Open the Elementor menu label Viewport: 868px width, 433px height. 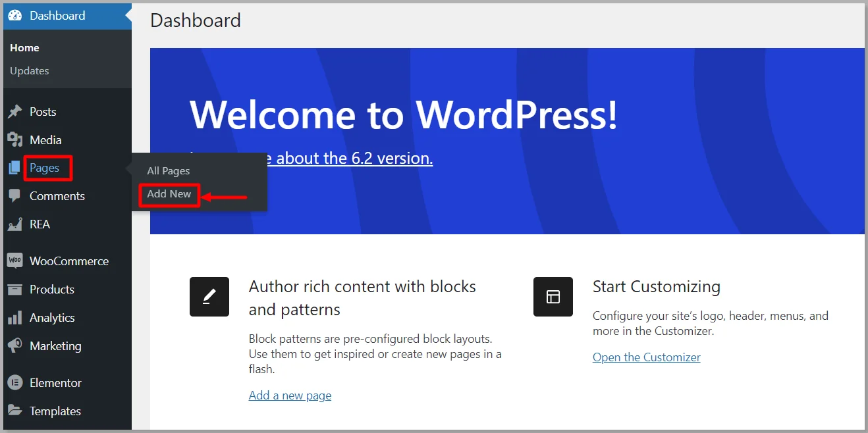(x=55, y=383)
